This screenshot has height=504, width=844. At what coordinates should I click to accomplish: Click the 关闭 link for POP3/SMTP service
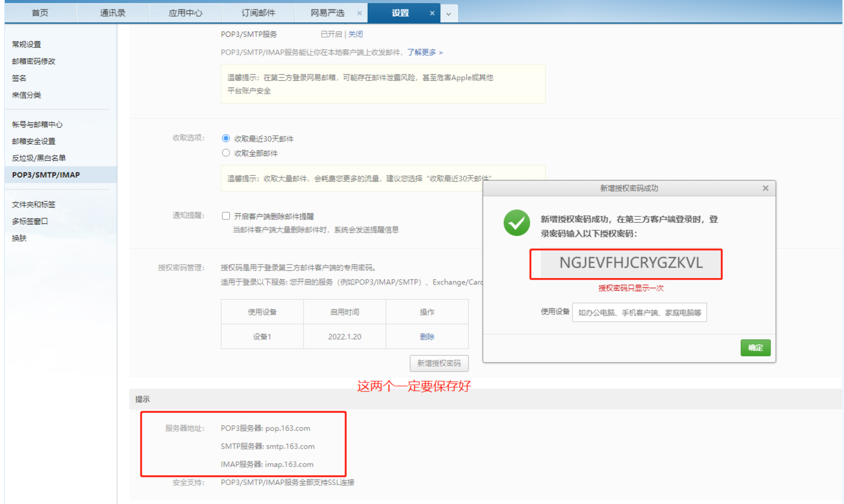tap(355, 34)
